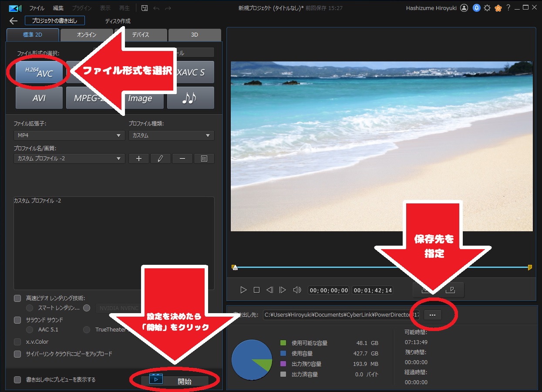
Task: Click the output path input field
Action: [x=341, y=314]
